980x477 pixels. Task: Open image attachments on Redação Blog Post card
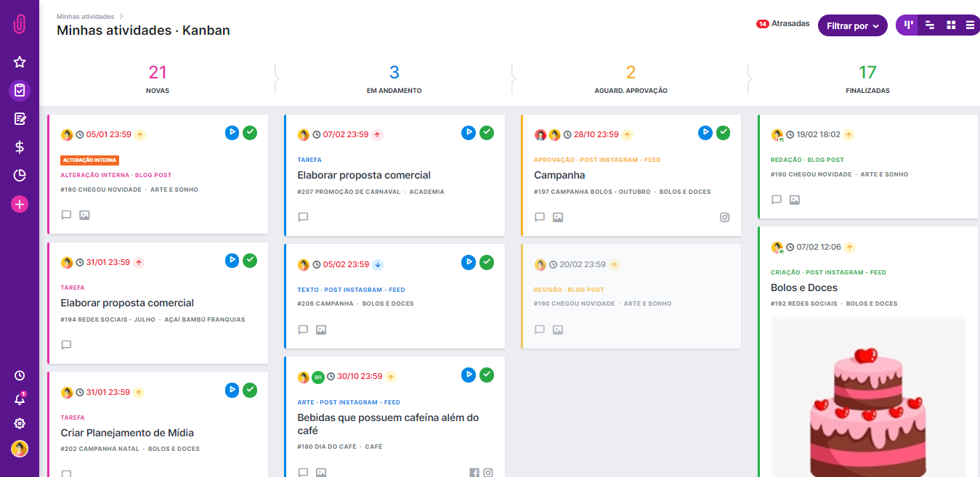click(x=795, y=200)
